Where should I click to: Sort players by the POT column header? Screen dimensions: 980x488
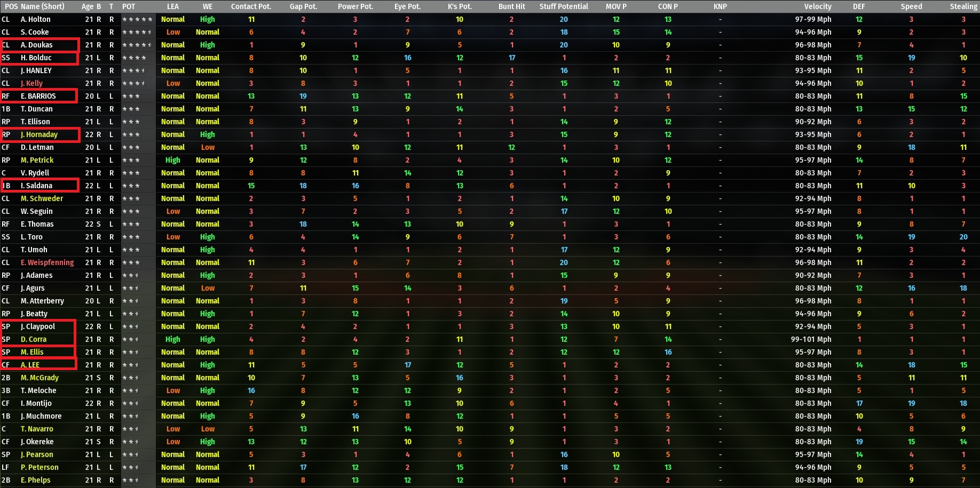pos(128,6)
